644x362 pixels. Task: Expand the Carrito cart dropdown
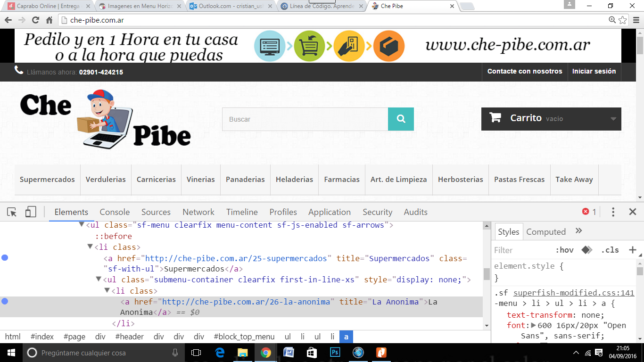coord(613,119)
